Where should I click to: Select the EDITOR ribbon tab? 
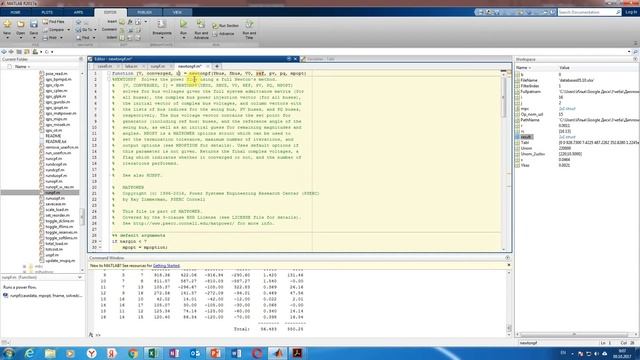(110, 12)
